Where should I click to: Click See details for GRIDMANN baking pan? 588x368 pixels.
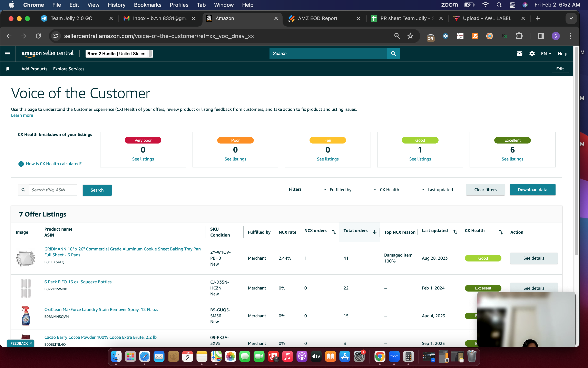[533, 258]
